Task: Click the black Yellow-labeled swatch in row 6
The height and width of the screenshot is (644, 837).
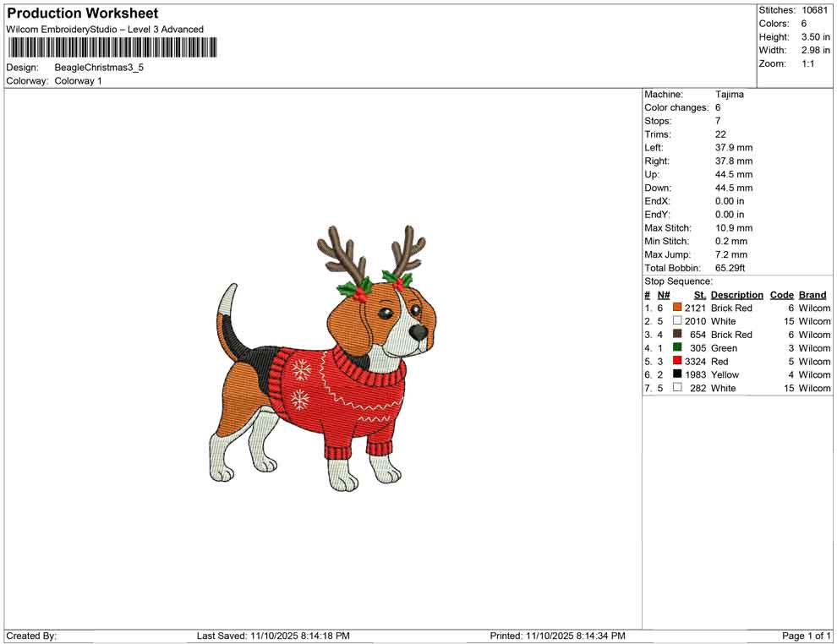Action: [x=676, y=374]
